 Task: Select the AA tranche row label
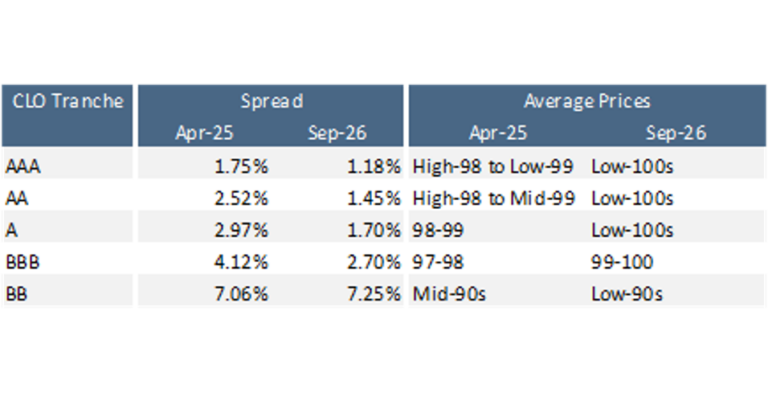pos(17,198)
